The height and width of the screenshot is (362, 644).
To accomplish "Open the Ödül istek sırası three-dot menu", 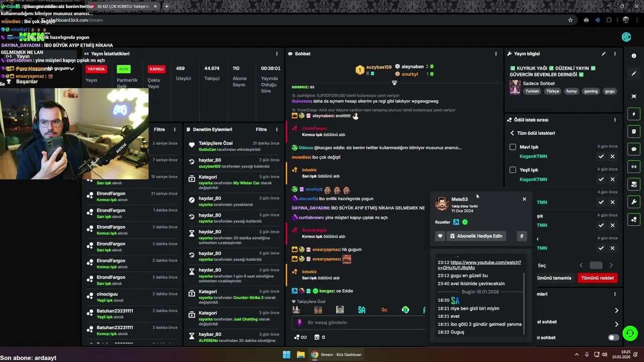I will coord(615,120).
